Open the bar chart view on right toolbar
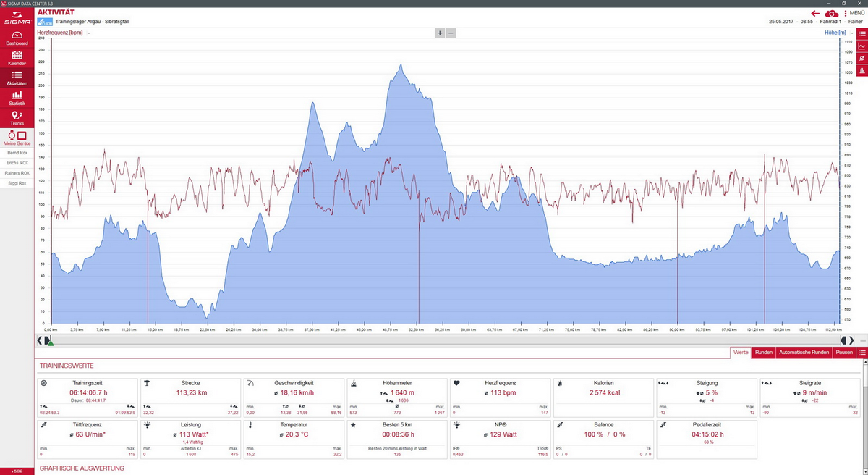The image size is (868, 475). [x=861, y=70]
